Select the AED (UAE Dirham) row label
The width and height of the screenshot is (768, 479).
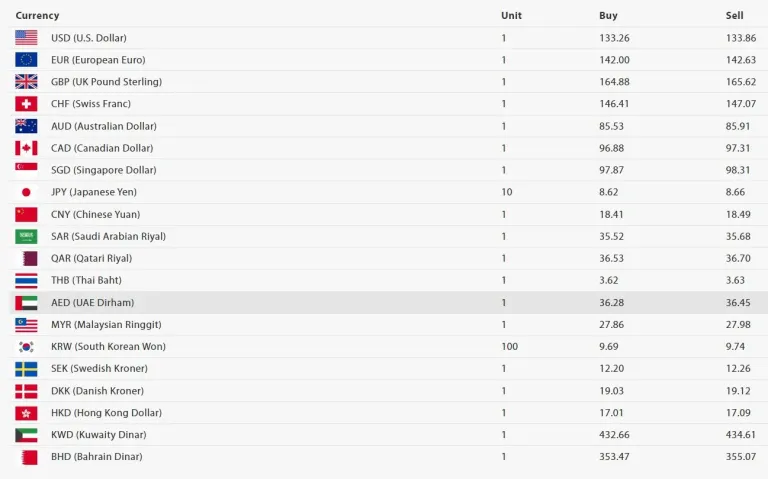(92, 303)
